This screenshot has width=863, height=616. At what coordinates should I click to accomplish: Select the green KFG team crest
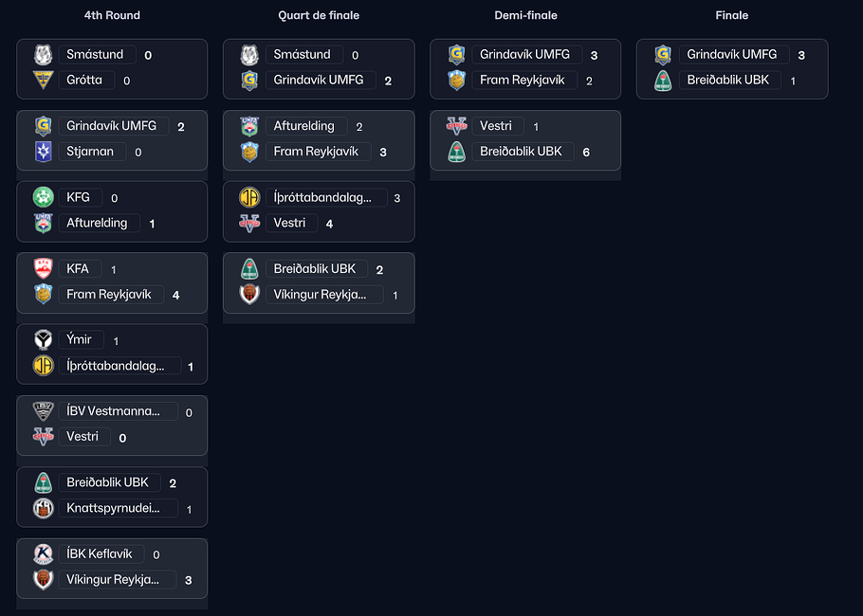coord(43,197)
